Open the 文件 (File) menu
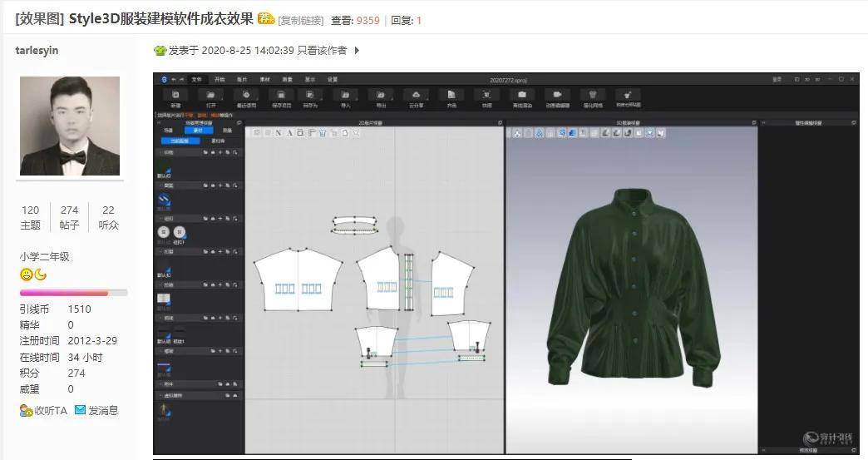Screen dimensions: 868x460 [x=197, y=80]
